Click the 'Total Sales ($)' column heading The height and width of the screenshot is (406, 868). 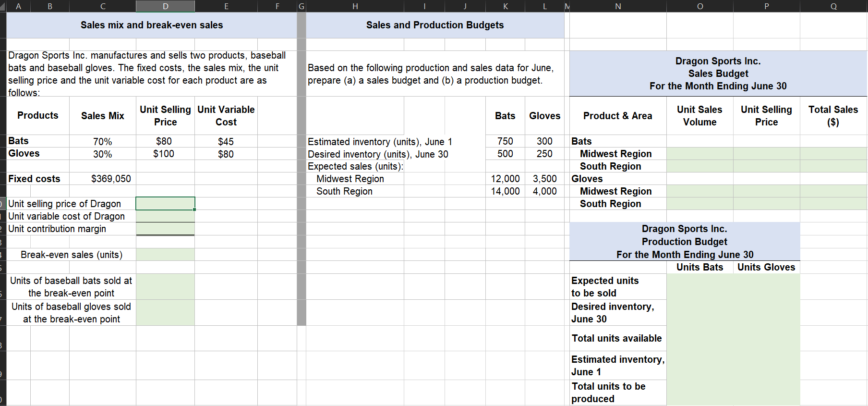pyautogui.click(x=833, y=116)
